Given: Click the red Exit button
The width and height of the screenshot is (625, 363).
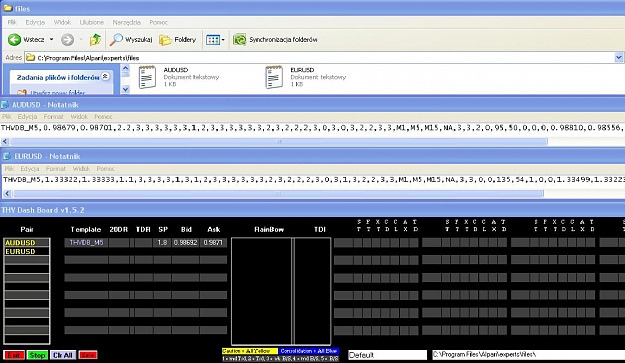Looking at the screenshot, I should coord(14,355).
